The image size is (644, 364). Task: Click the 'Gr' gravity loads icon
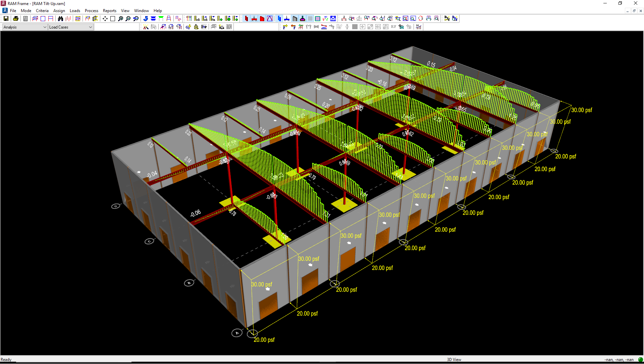click(188, 27)
